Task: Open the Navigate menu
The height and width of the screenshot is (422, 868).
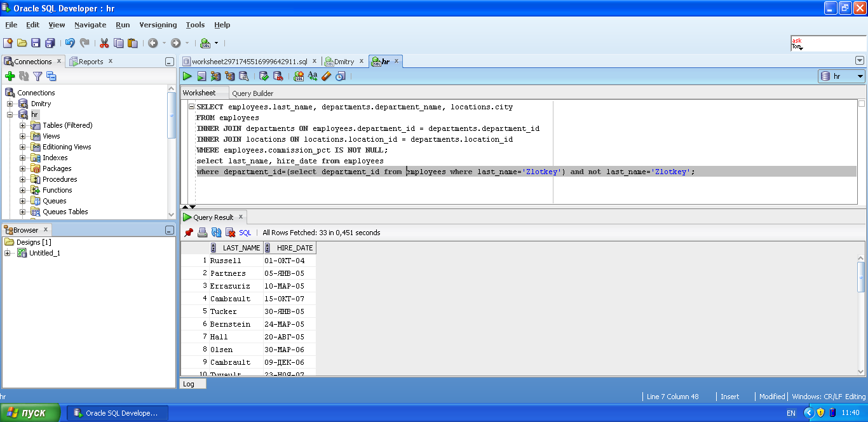Action: pos(90,25)
